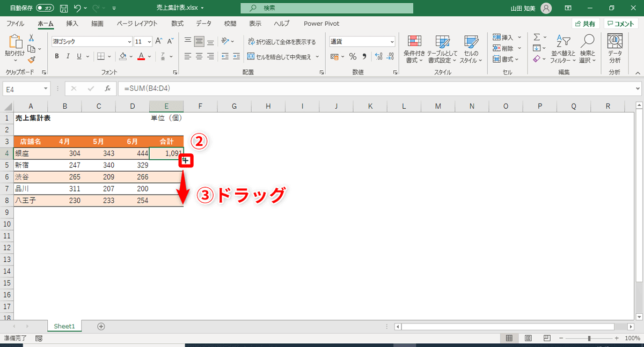Toggle Align Right

tap(211, 56)
